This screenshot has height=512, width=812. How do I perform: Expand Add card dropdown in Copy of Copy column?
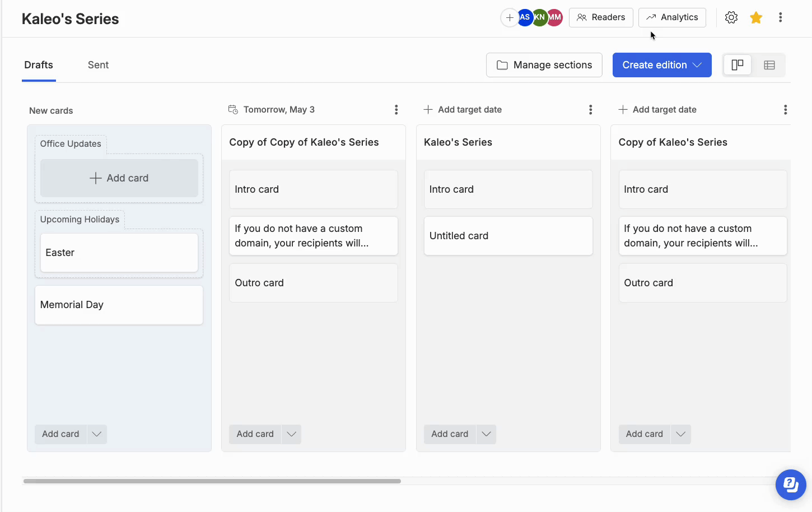(291, 434)
